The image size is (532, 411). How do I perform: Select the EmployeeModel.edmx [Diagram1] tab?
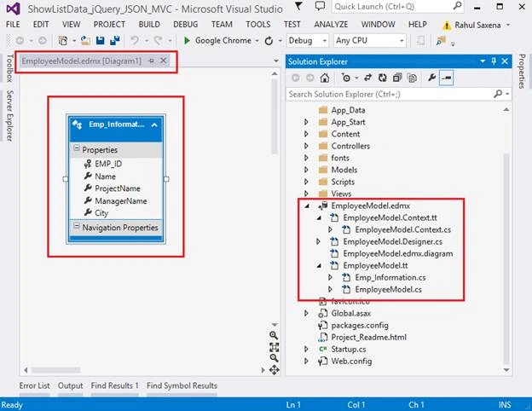82,61
